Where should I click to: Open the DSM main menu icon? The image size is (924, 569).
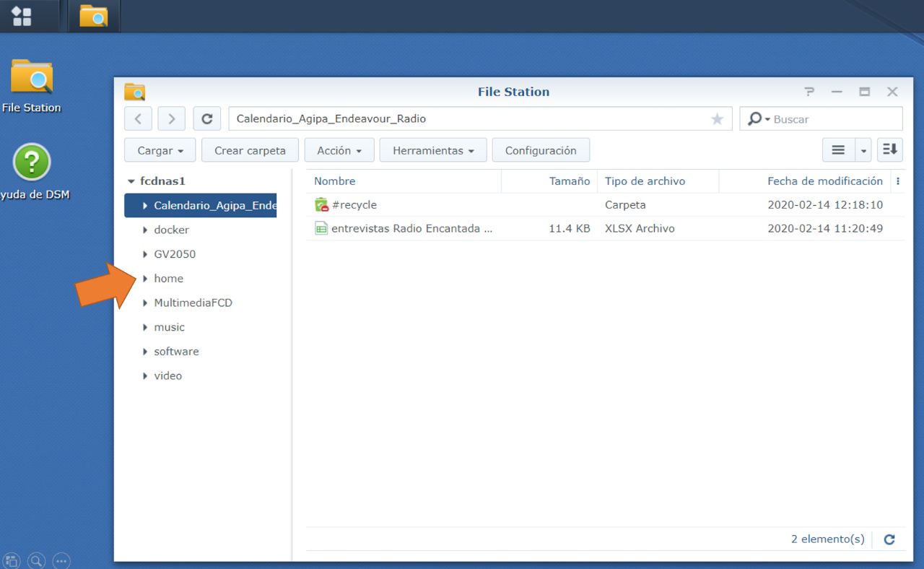[22, 16]
